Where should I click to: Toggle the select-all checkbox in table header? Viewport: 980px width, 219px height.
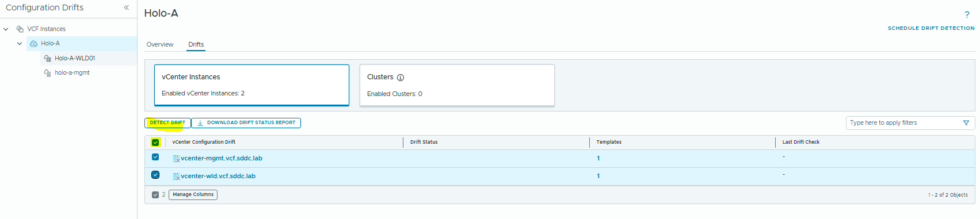[155, 143]
